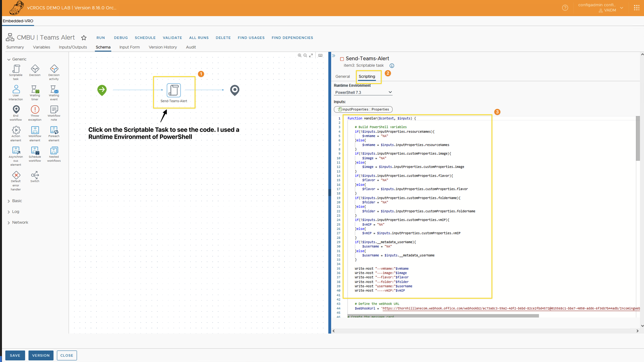The image size is (644, 362).
Task: Select the Switch element icon
Action: pos(35,175)
